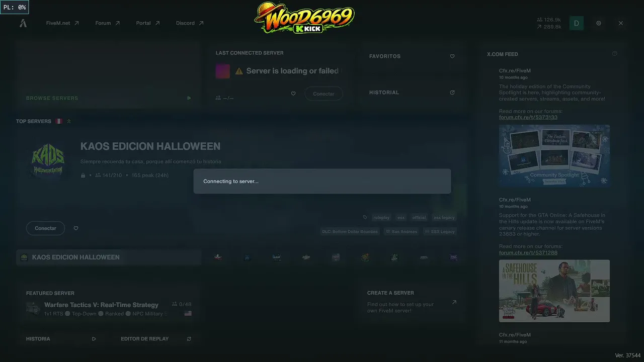Open the Forum link in top bar
Screen dimensions: 644x362
[108, 23]
